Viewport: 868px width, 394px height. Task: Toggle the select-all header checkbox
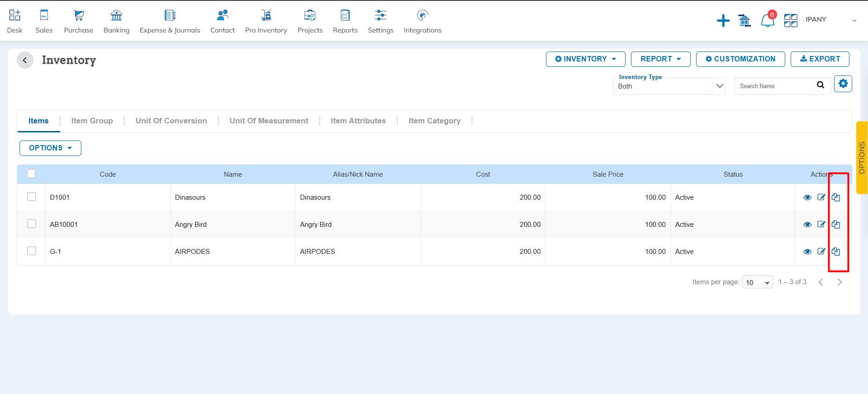31,174
